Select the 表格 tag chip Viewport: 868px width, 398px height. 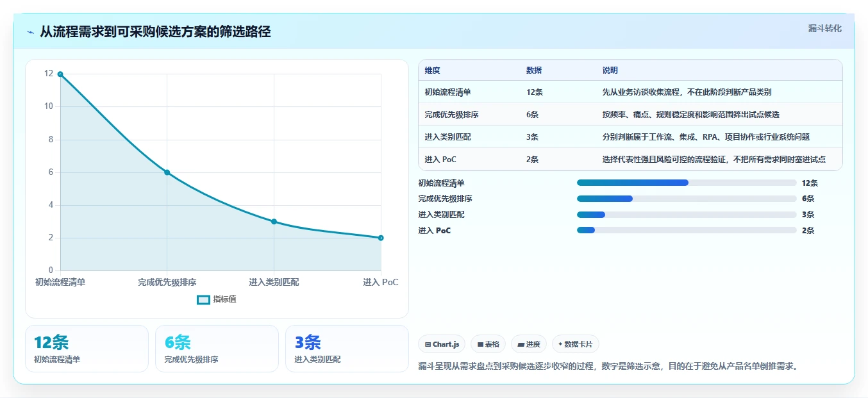click(488, 344)
